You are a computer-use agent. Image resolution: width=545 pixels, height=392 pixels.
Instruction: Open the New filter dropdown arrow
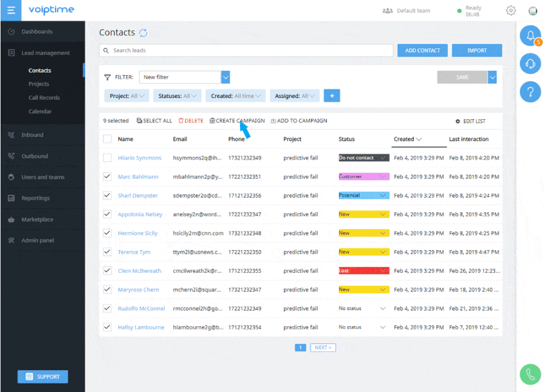(x=225, y=77)
